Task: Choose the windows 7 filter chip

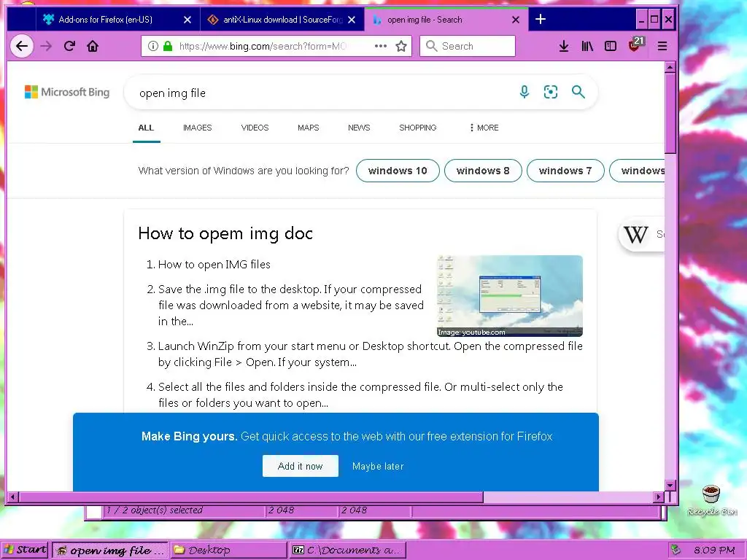Action: [x=565, y=171]
